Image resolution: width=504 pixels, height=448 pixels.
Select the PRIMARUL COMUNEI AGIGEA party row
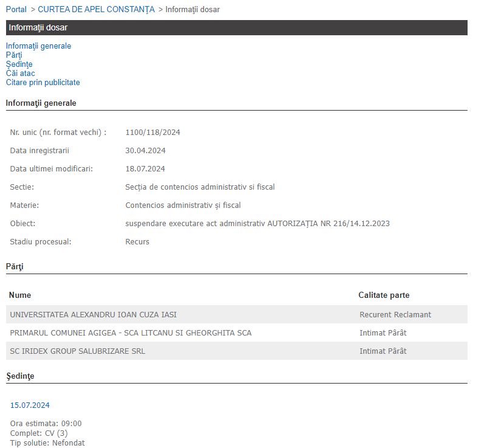click(x=131, y=333)
